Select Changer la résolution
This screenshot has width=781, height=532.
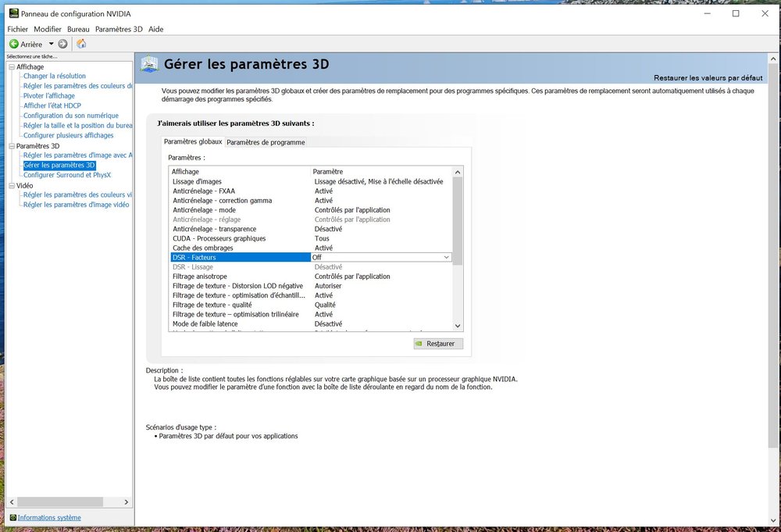[55, 76]
